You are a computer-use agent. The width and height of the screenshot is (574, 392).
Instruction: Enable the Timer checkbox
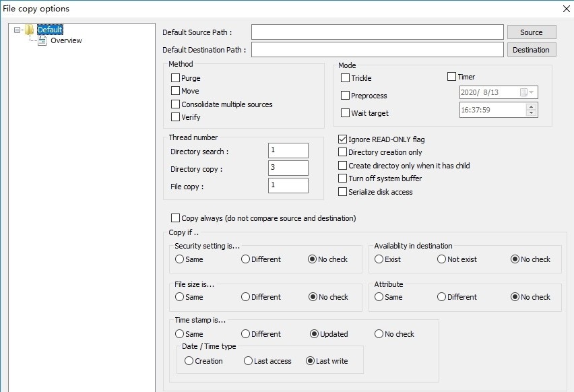click(x=452, y=77)
